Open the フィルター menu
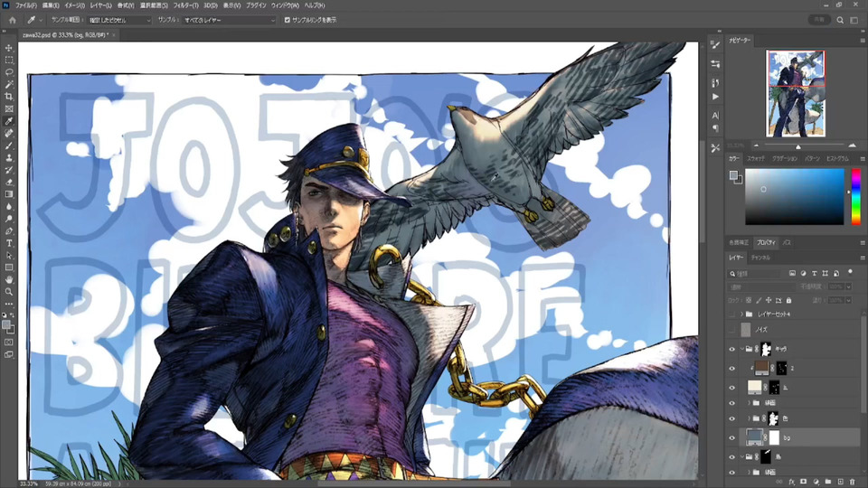The width and height of the screenshot is (868, 488). pyautogui.click(x=185, y=5)
